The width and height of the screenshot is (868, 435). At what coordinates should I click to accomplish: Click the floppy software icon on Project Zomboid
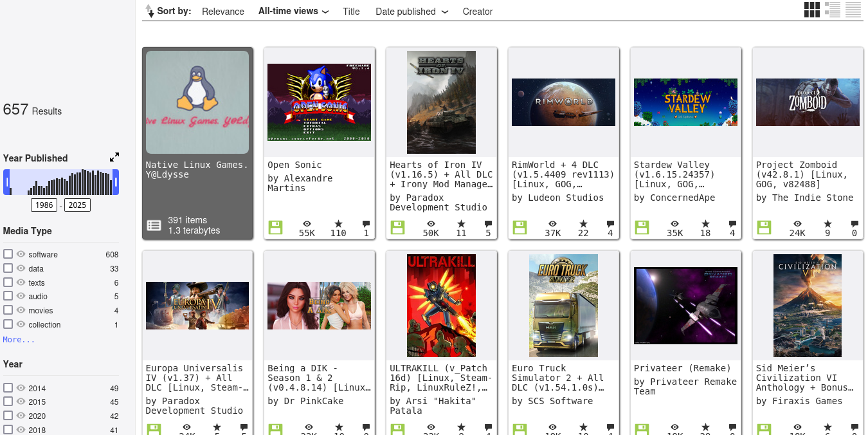pos(764,227)
